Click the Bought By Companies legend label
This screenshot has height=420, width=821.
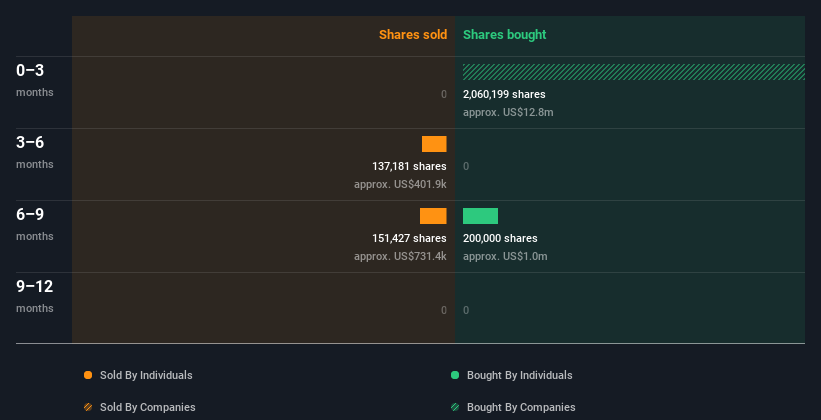pos(521,407)
